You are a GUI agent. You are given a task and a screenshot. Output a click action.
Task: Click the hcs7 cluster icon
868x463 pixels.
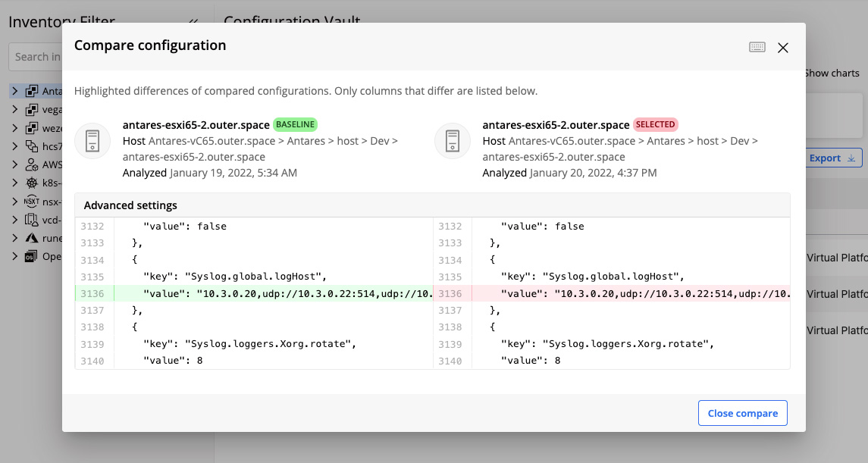click(x=32, y=146)
